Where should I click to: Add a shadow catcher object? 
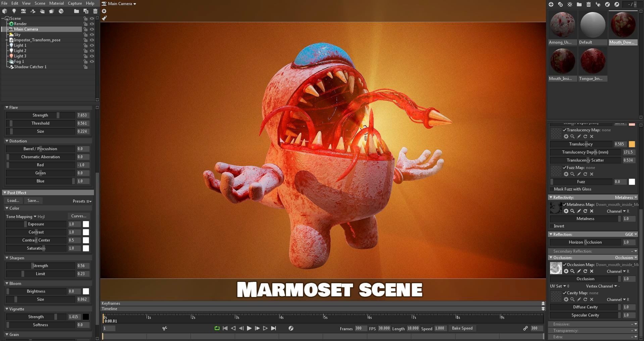33,11
